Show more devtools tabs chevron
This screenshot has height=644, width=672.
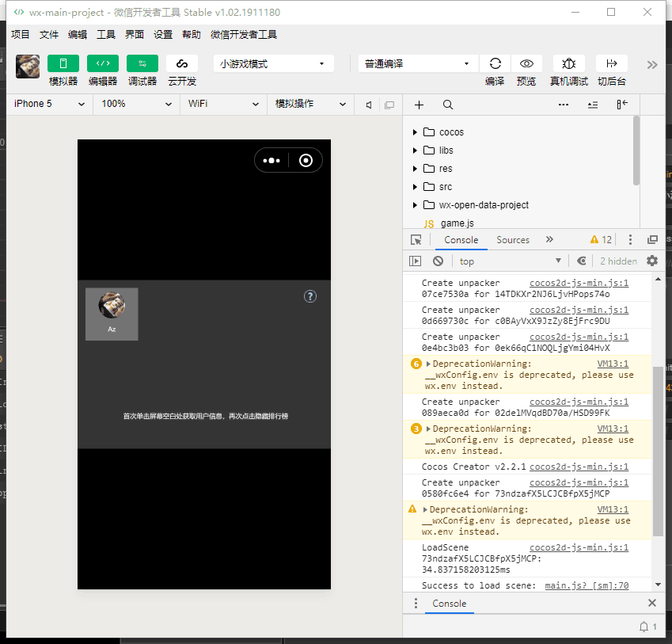click(x=549, y=239)
